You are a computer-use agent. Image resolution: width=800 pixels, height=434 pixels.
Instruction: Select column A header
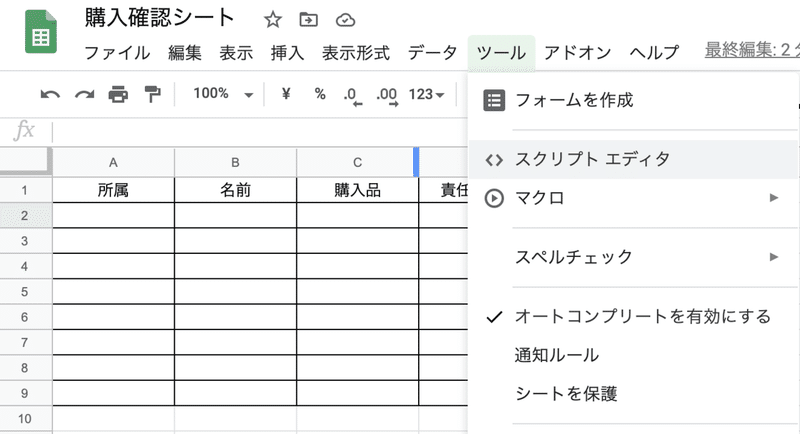[113, 162]
